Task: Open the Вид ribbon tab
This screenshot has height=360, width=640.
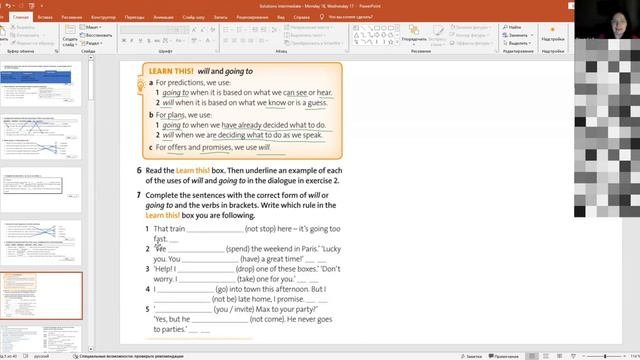Action: click(x=281, y=17)
